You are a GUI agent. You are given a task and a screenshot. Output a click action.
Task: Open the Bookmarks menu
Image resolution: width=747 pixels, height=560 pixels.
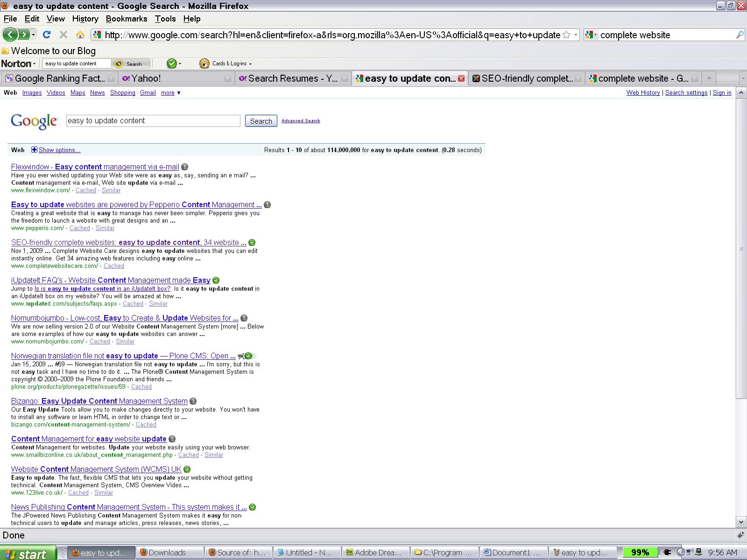coord(127,19)
